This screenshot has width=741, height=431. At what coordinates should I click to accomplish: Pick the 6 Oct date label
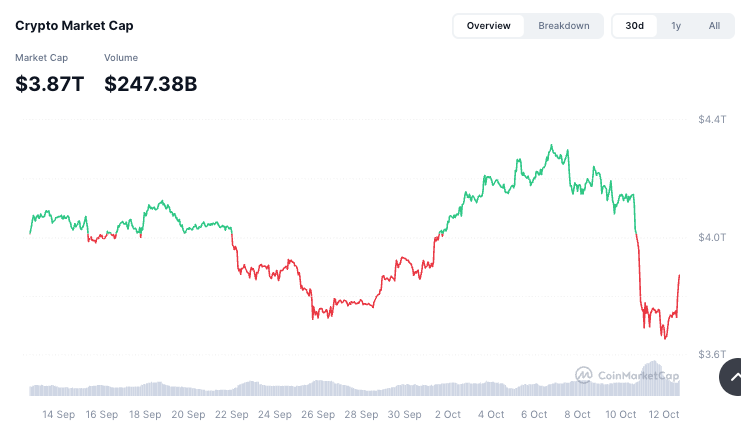point(533,414)
